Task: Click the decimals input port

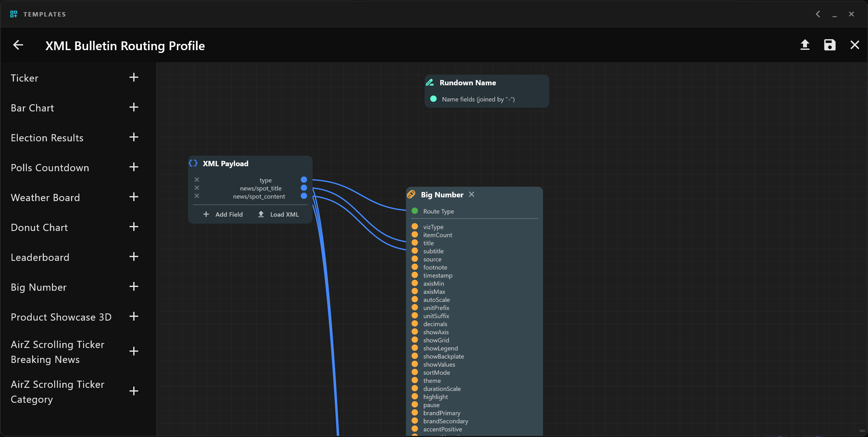Action: [x=415, y=323]
